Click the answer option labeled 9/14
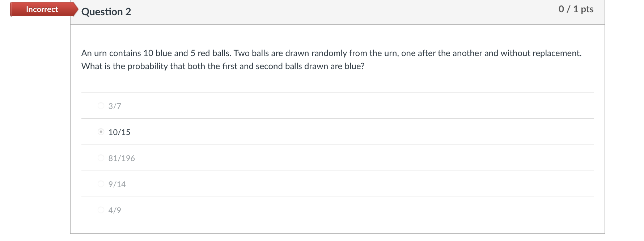 116,184
